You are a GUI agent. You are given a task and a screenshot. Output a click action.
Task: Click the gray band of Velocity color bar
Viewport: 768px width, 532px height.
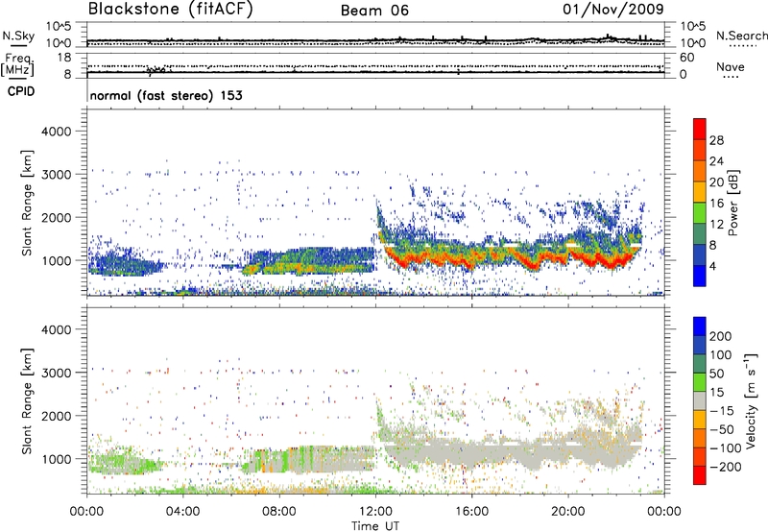pyautogui.click(x=700, y=400)
